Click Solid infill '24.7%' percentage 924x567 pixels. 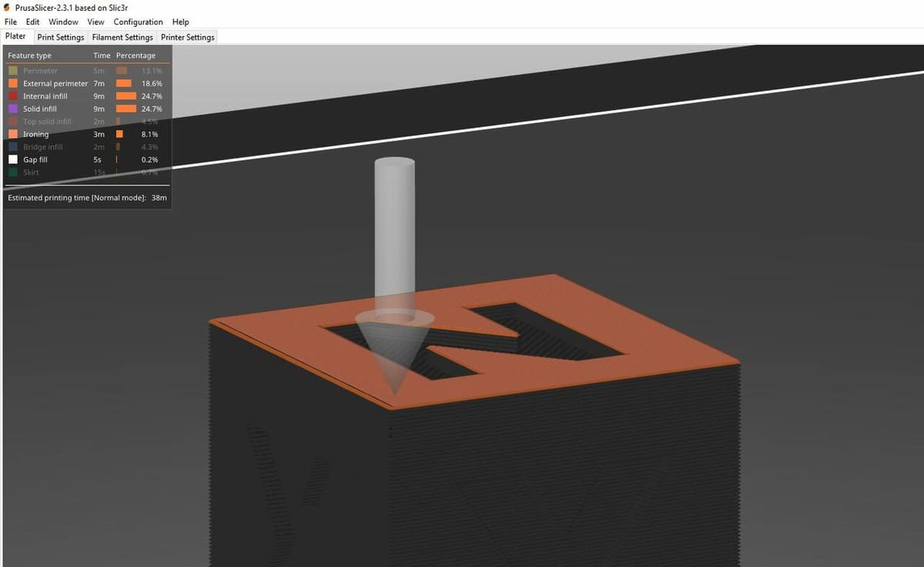152,109
